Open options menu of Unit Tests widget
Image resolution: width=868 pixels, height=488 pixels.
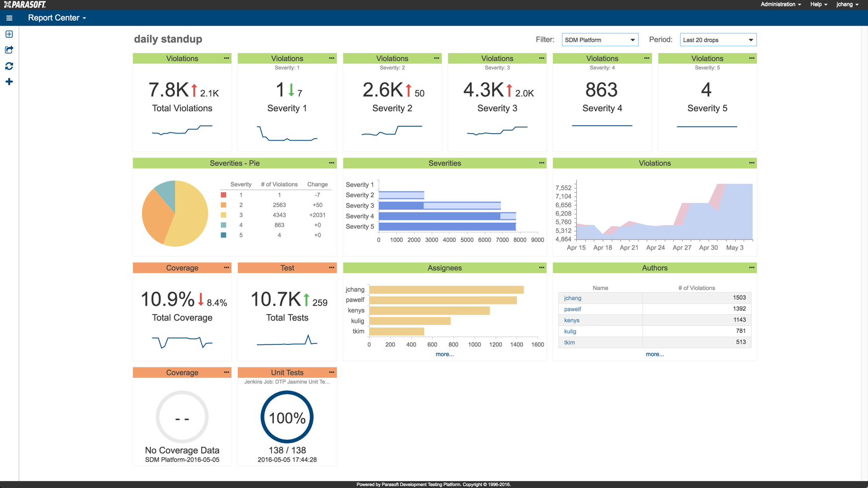pos(332,373)
